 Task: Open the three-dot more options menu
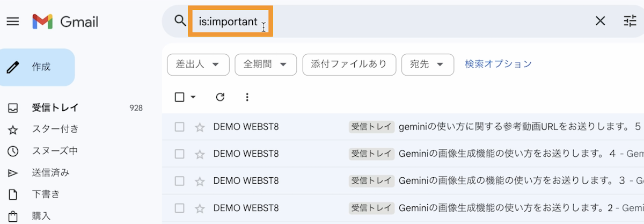247,97
